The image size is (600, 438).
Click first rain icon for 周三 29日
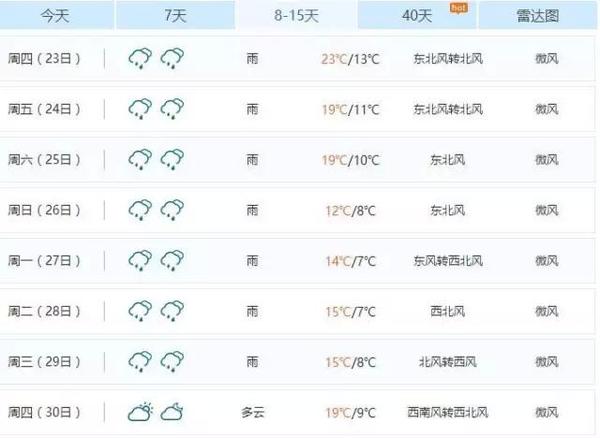click(140, 361)
